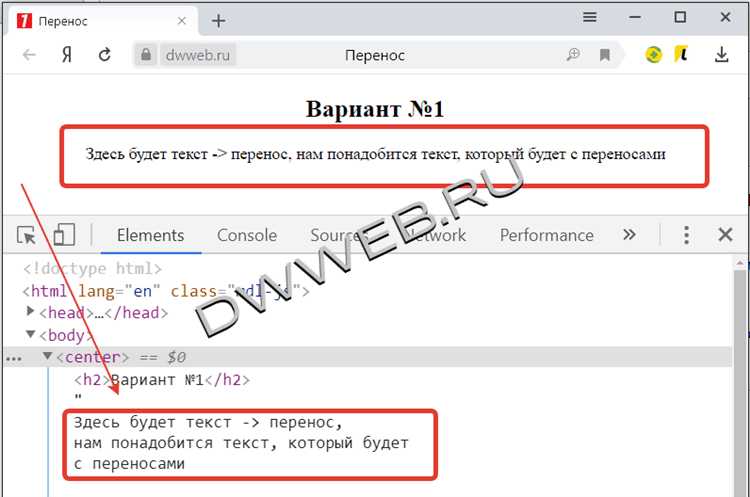Open the ellipsis actions beside center node
This screenshot has height=497, width=750.
click(x=13, y=359)
